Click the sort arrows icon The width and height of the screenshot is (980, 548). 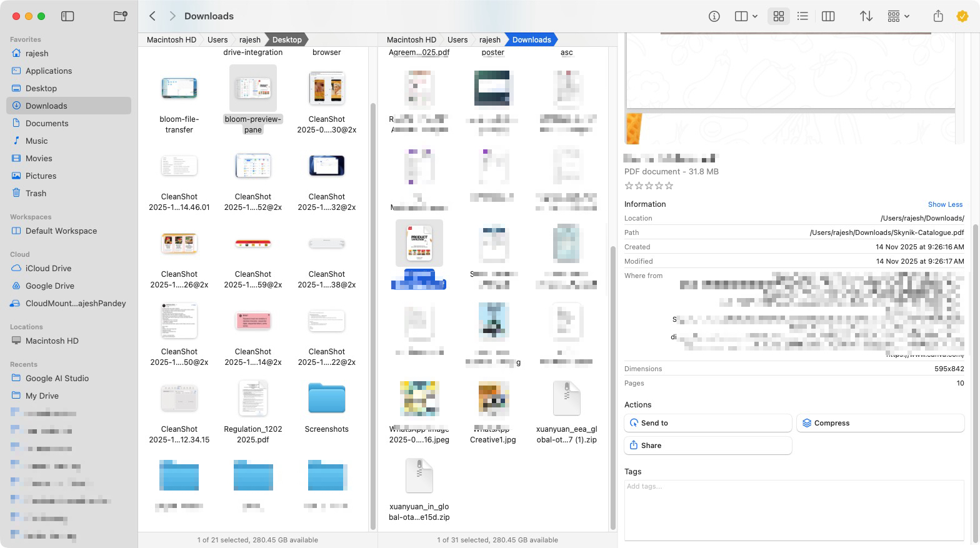click(866, 16)
